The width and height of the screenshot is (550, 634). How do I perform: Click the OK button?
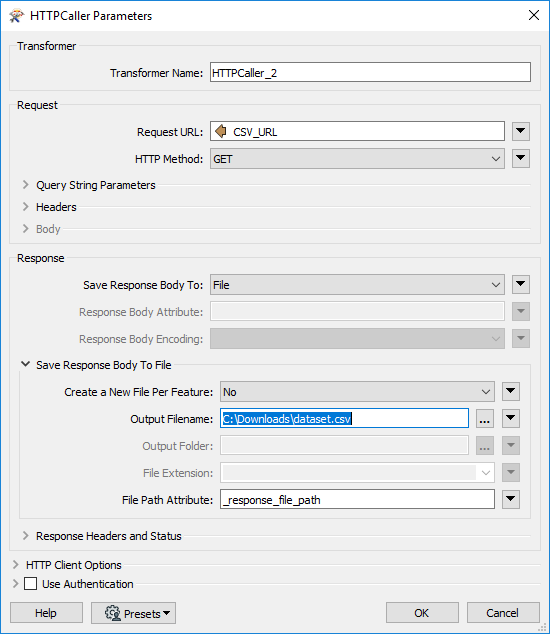(422, 613)
